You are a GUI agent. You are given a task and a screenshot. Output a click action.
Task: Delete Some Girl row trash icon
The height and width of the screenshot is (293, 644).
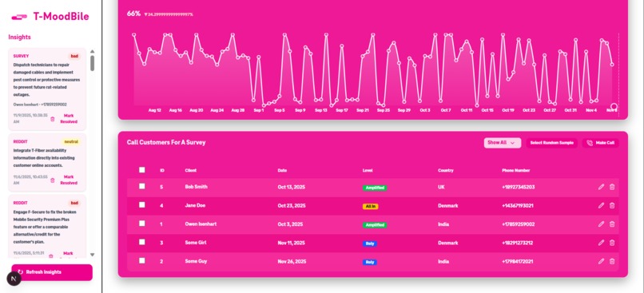click(x=612, y=243)
